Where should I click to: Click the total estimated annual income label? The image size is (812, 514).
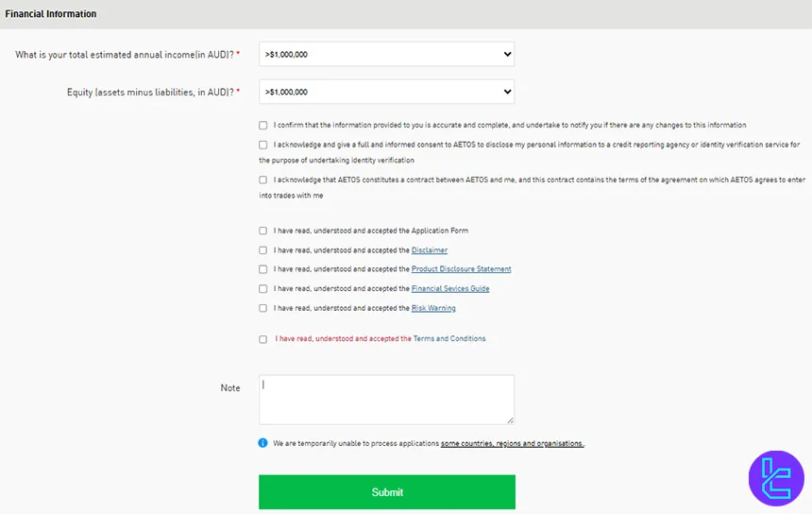(127, 55)
